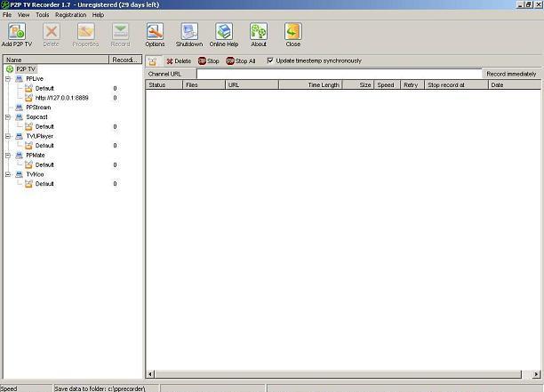Select the Sopcast tree item
Screen dimensions: 544x392
tap(36, 117)
